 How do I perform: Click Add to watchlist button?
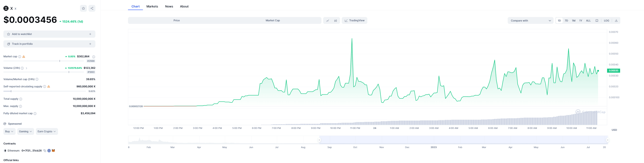(49, 34)
